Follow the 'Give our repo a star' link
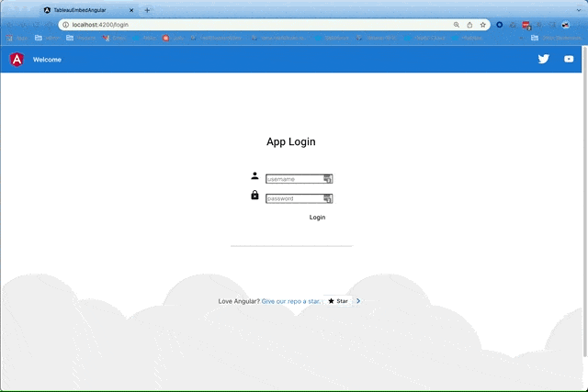The width and height of the screenshot is (588, 392). (290, 301)
